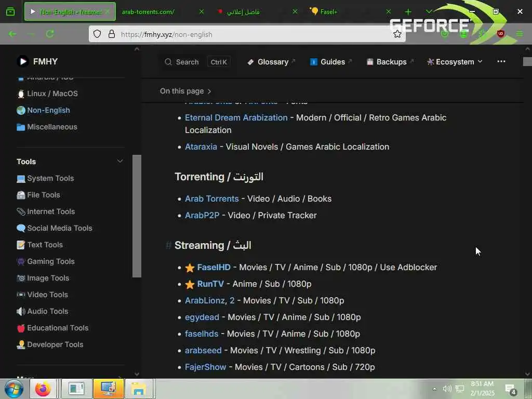
Task: Expand the Ecosystem dropdown
Action: (x=455, y=62)
